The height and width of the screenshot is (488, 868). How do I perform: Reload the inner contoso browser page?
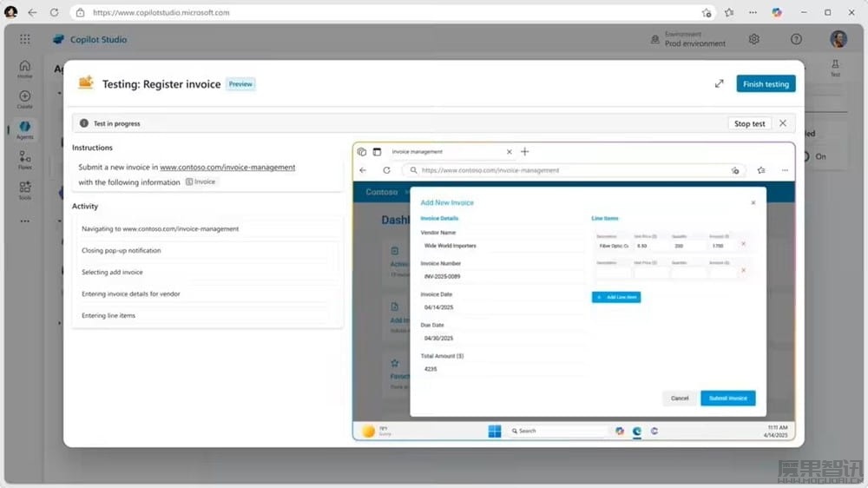click(x=386, y=170)
